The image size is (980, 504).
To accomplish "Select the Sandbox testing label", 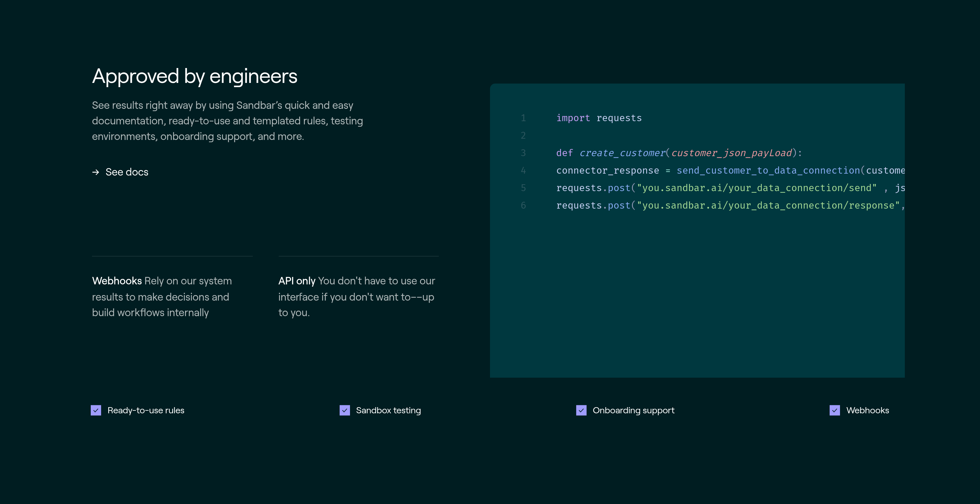I will [389, 410].
